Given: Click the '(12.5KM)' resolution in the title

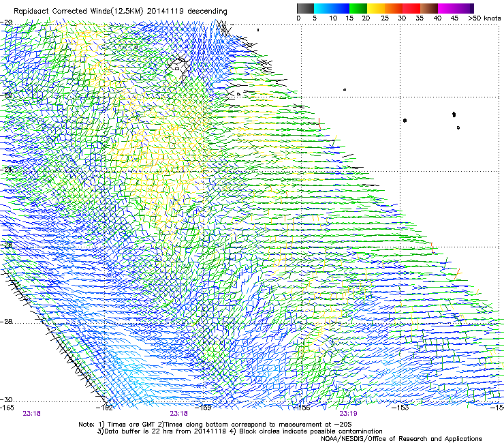Looking at the screenshot, I should (x=127, y=11).
